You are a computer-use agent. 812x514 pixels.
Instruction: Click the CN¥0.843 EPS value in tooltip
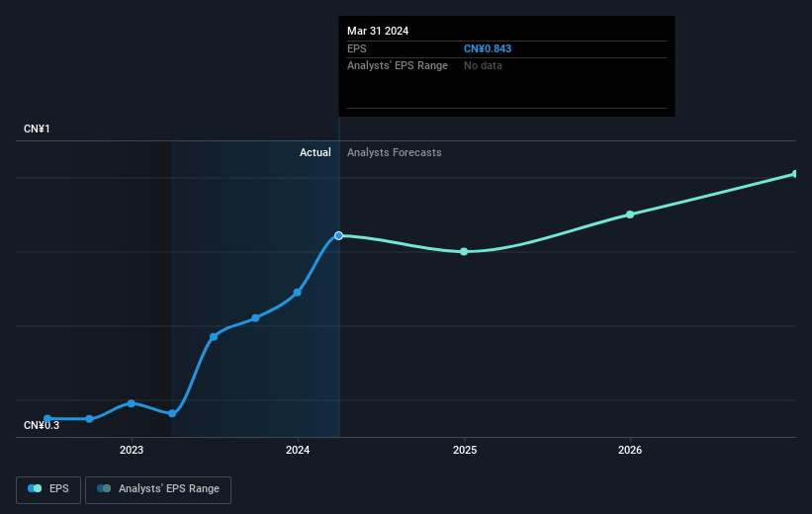point(488,48)
